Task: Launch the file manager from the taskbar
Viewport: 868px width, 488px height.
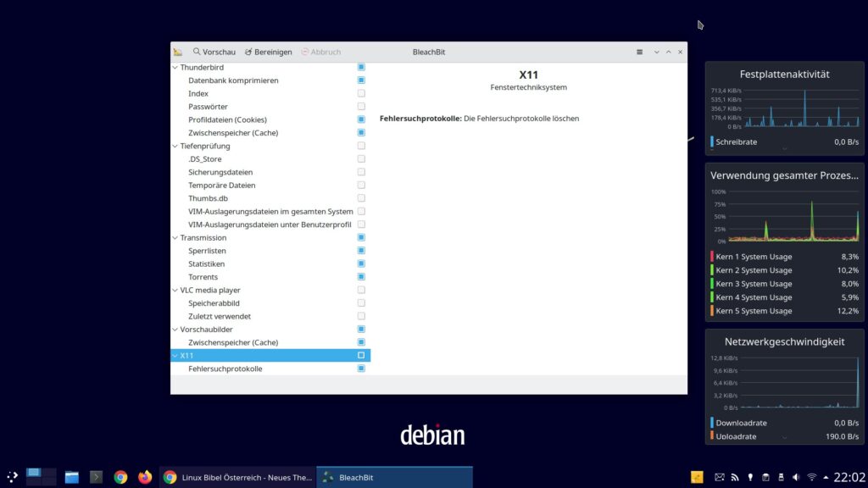Action: point(71,477)
